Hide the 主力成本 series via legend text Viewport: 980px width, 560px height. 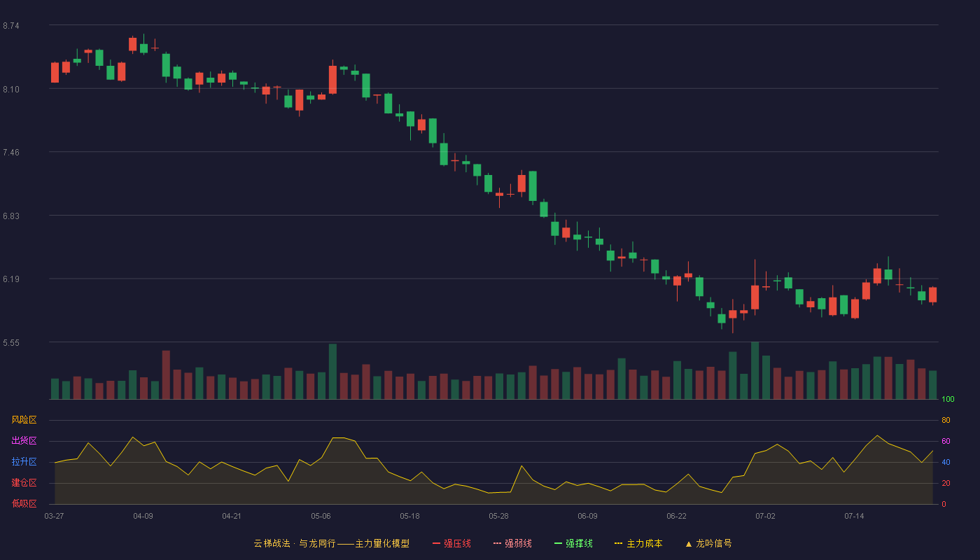(x=644, y=543)
